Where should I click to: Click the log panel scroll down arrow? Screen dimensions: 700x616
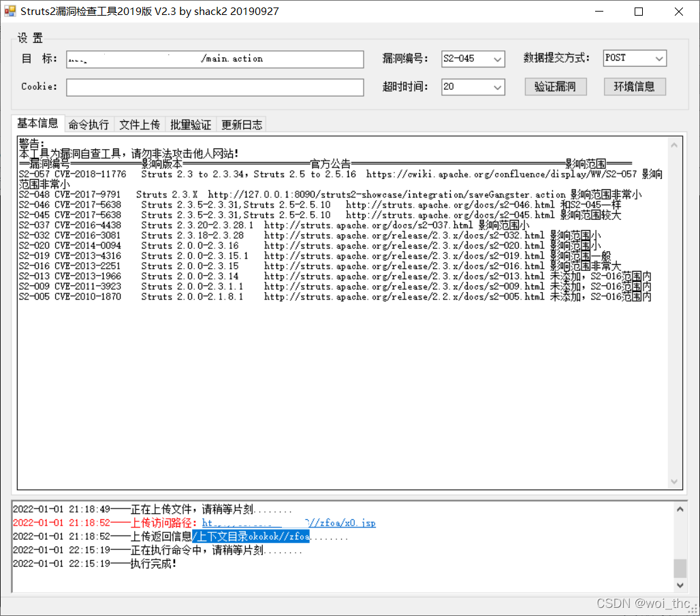(x=680, y=585)
